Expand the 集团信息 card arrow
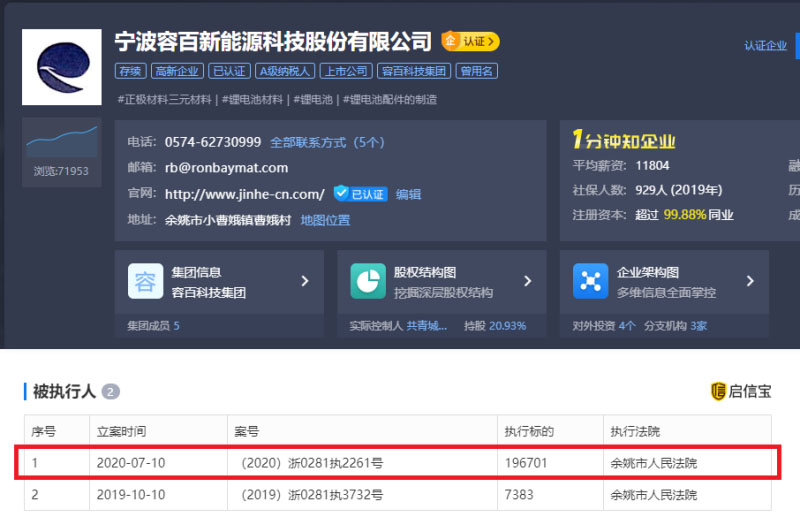800x532 pixels. (305, 281)
